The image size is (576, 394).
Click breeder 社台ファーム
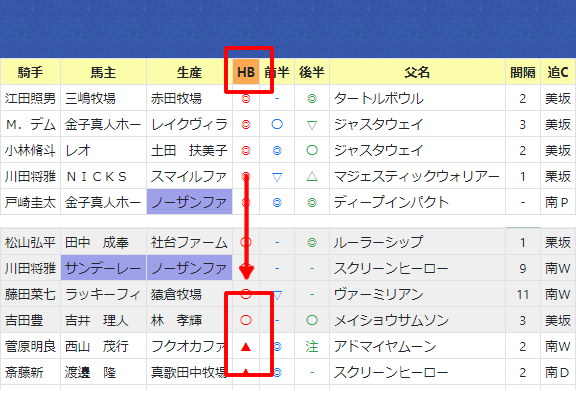click(189, 242)
